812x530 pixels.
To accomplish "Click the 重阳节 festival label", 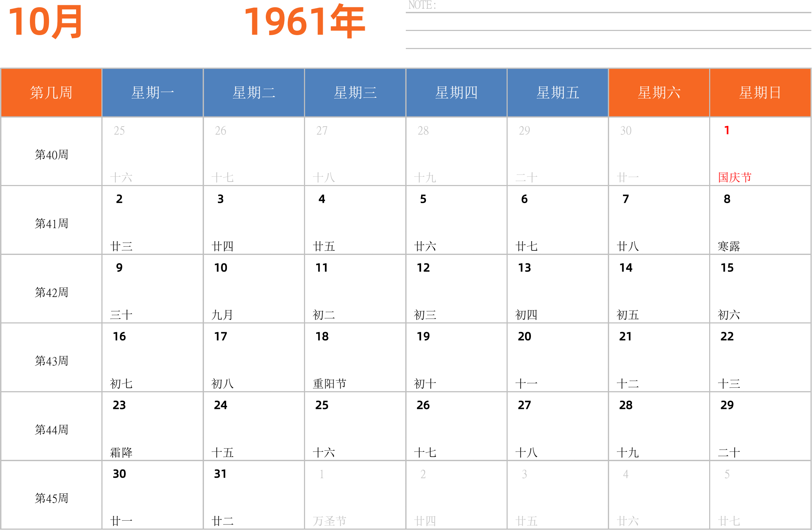I will click(x=329, y=384).
